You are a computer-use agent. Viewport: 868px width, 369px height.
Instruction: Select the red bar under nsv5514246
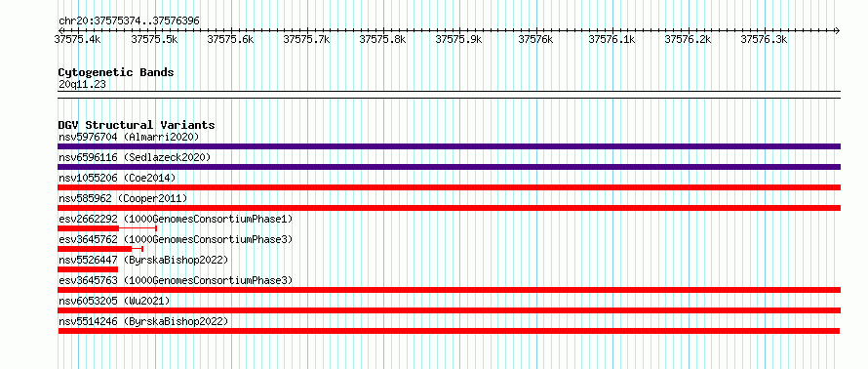coord(449,331)
